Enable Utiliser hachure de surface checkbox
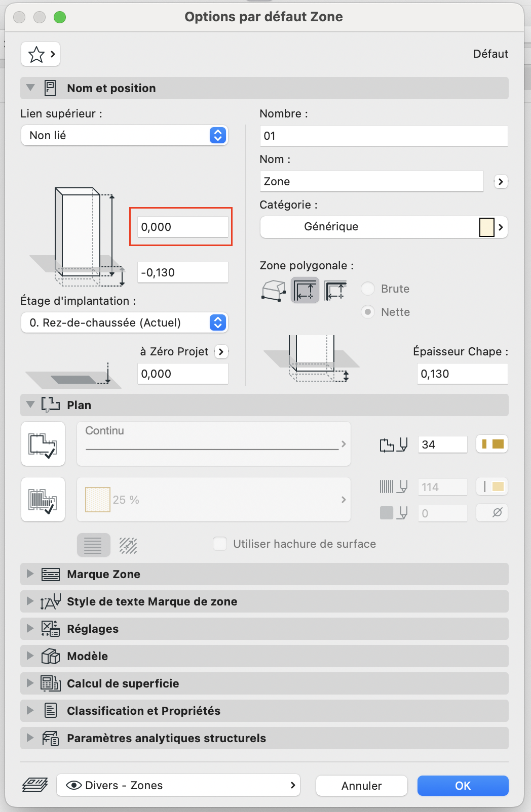This screenshot has height=812, width=531. 220,544
